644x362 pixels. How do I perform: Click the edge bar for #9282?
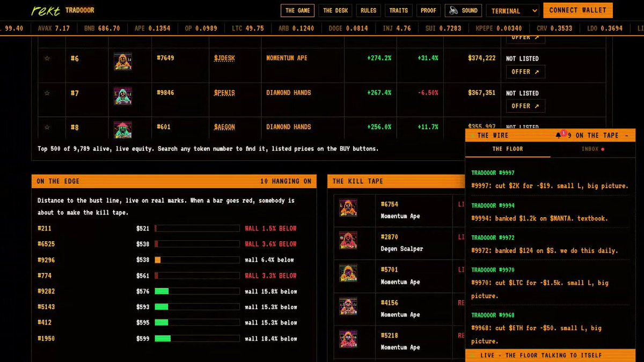click(197, 291)
